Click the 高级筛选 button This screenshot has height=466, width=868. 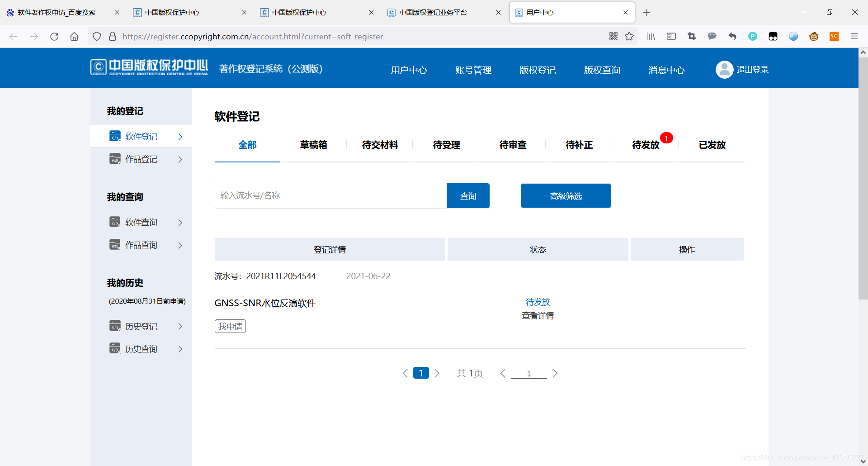566,195
